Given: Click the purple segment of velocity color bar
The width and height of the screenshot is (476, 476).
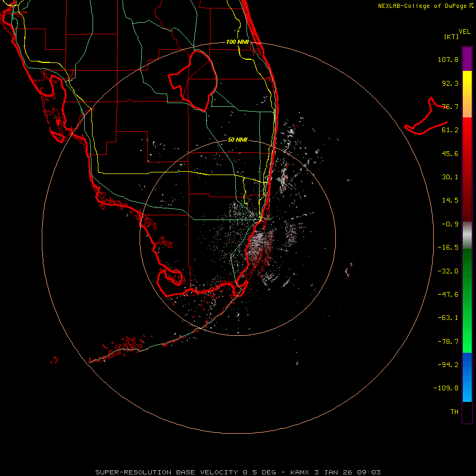Looking at the screenshot, I should (x=467, y=59).
